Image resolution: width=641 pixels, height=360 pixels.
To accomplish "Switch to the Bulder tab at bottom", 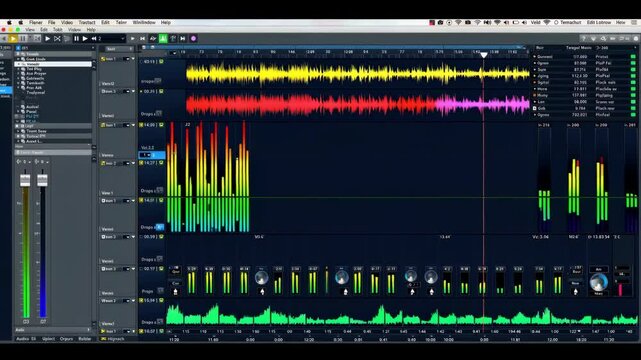I will pyautogui.click(x=85, y=339).
